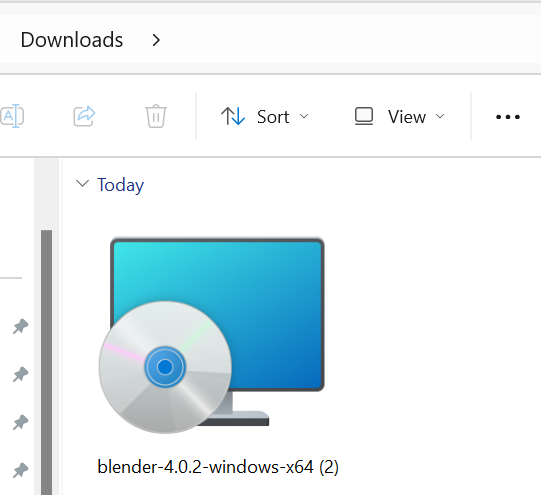Open the View dropdown menu

[400, 117]
